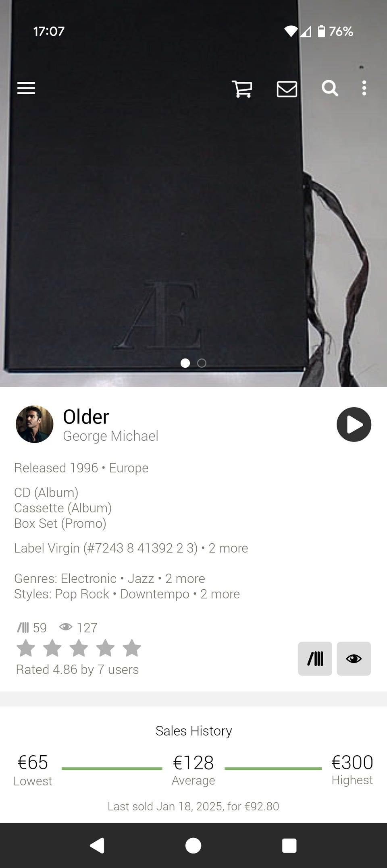The height and width of the screenshot is (868, 387).
Task: Open the Sales History section
Action: pos(193,731)
